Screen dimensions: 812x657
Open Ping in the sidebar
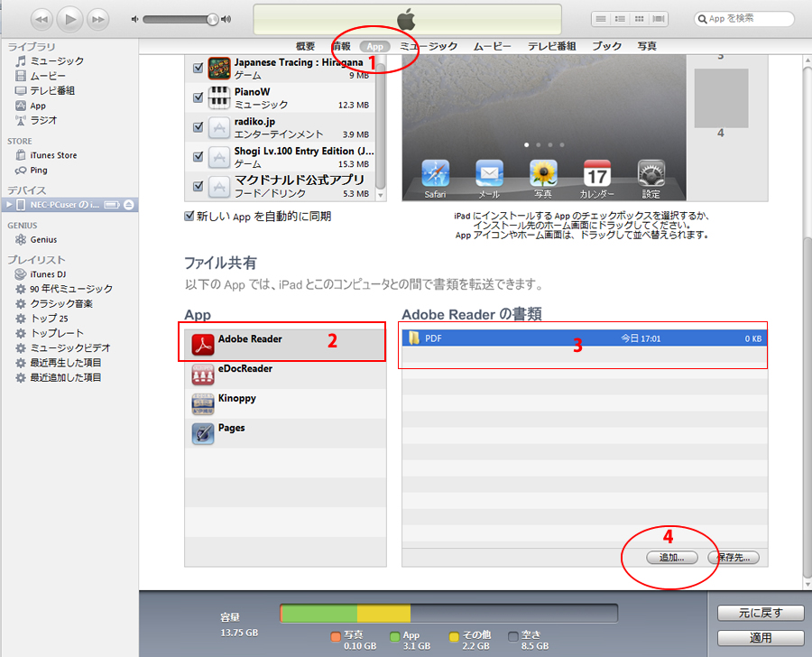[31, 170]
